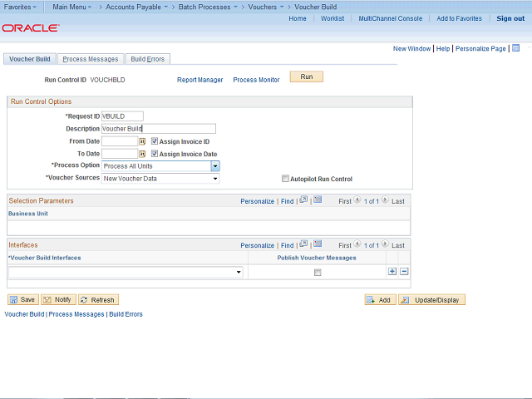Go to next row in Selection Parameters

point(385,199)
